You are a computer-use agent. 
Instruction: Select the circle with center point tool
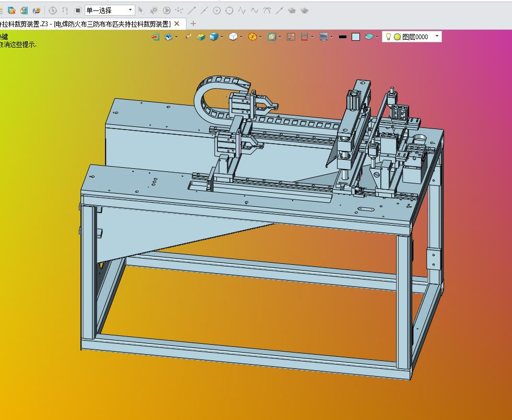[217, 10]
